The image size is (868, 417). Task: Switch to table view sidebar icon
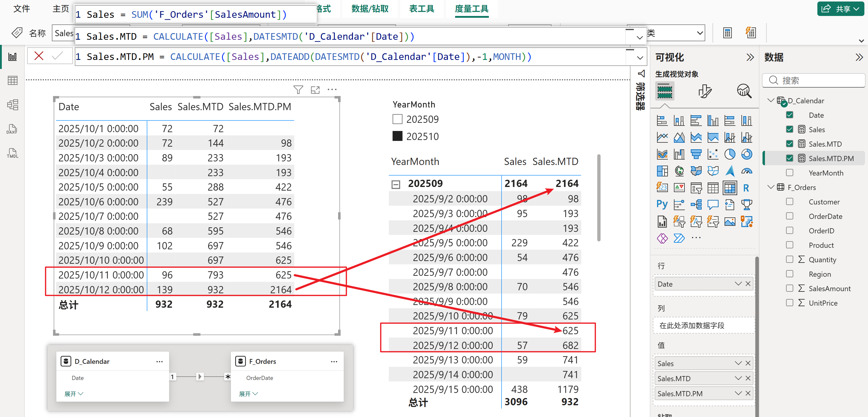click(x=12, y=80)
